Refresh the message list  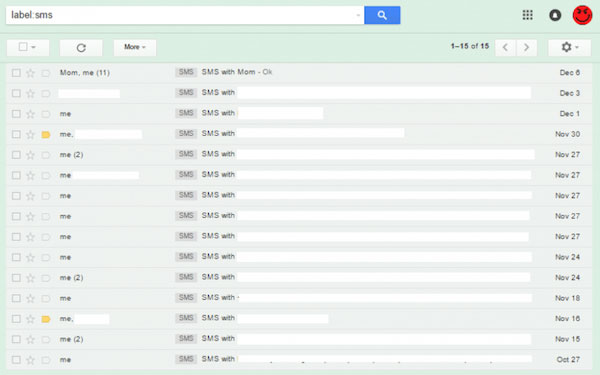pyautogui.click(x=81, y=47)
